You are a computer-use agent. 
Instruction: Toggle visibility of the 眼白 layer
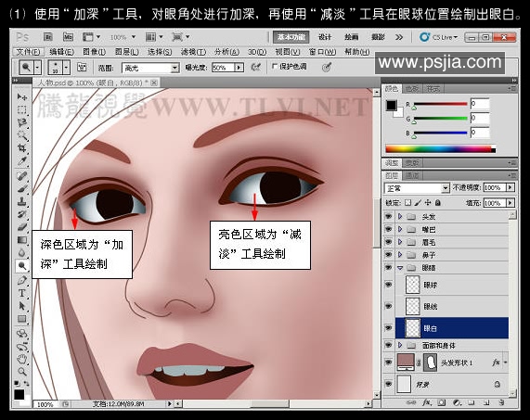pyautogui.click(x=388, y=328)
